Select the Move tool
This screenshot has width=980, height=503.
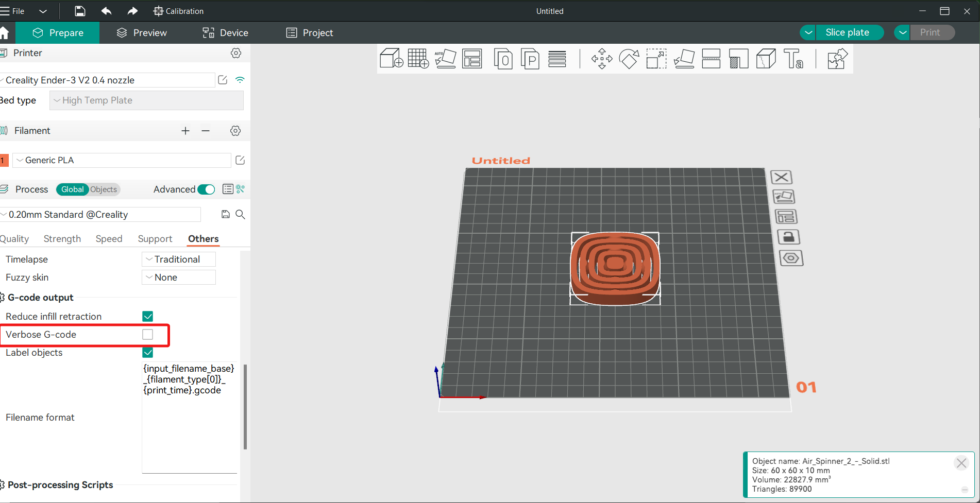point(602,59)
